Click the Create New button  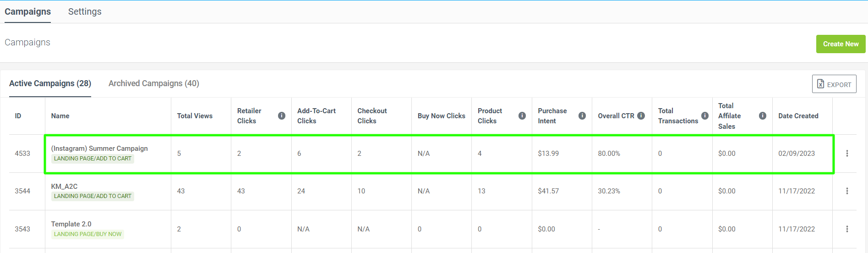(x=841, y=44)
